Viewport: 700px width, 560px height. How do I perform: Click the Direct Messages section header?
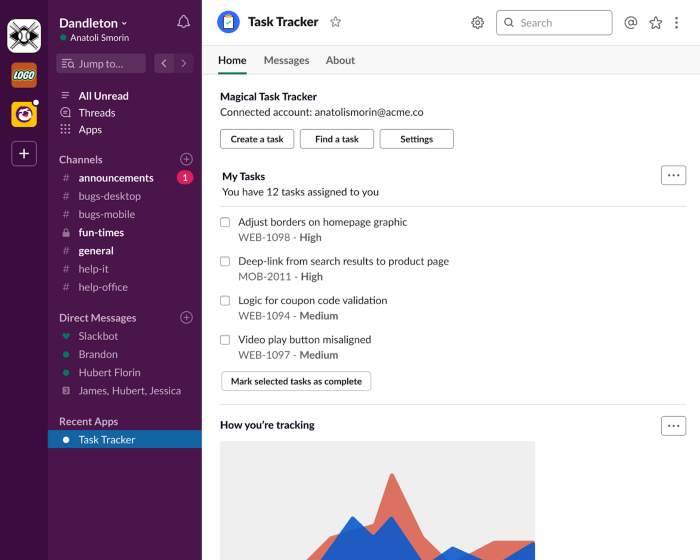point(98,318)
